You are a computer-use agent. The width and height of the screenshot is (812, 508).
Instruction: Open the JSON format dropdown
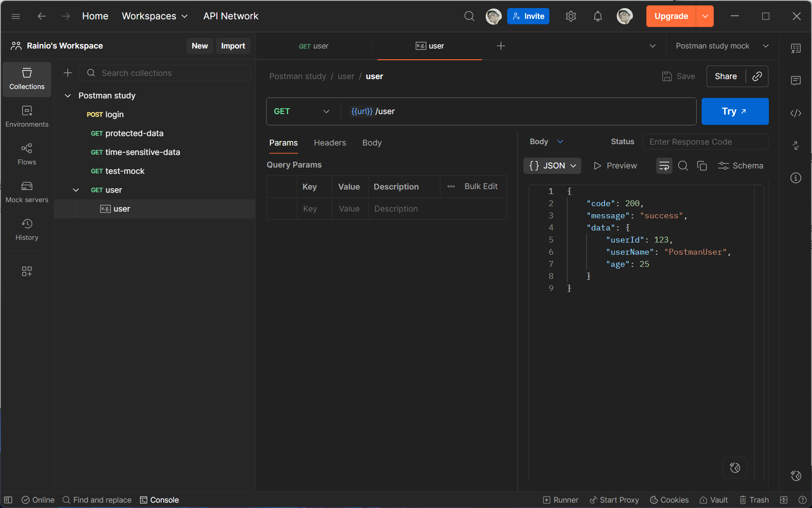pos(552,166)
